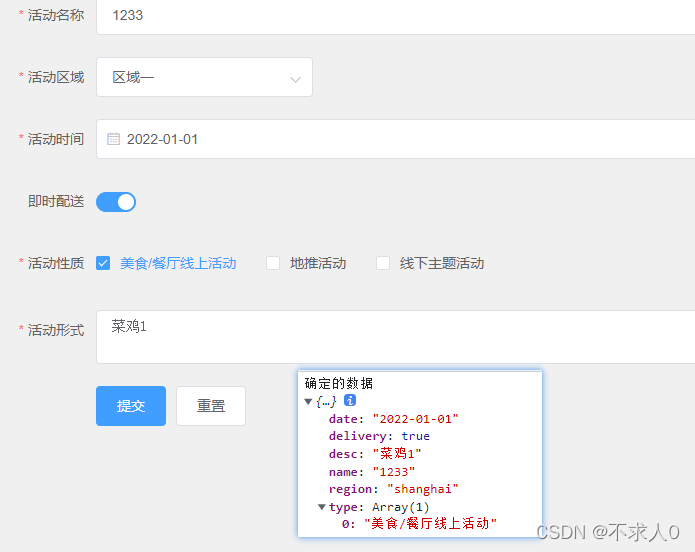The width and height of the screenshot is (695, 552).
Task: Click the 活动名称 input containing 1233
Action: pos(395,16)
